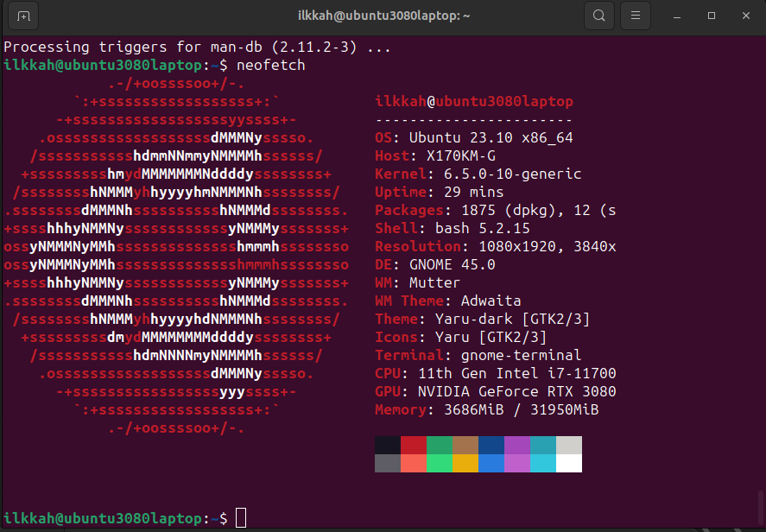Pick the cyan swatch in the bottom palette row
Viewport: 766px width, 532px height.
pyautogui.click(x=542, y=464)
